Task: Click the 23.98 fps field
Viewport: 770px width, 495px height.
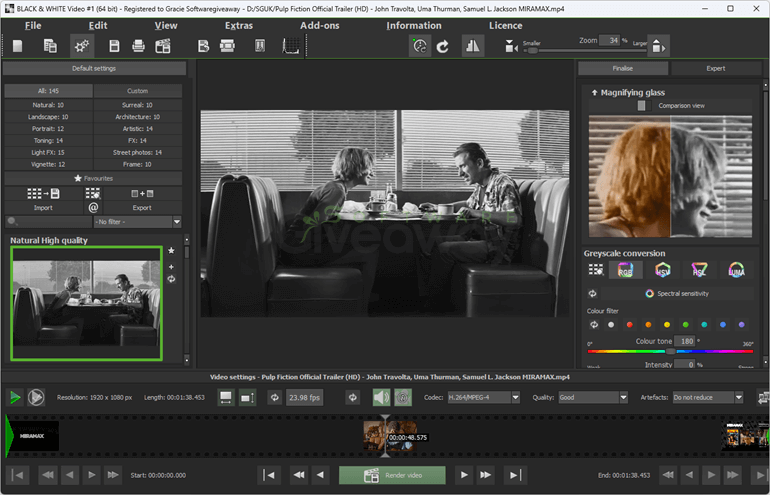Action: [x=304, y=397]
